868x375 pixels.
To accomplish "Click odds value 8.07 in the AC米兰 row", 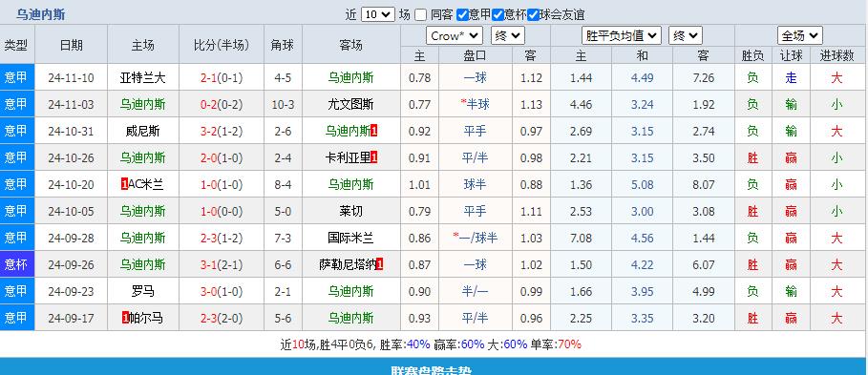I will pos(704,184).
